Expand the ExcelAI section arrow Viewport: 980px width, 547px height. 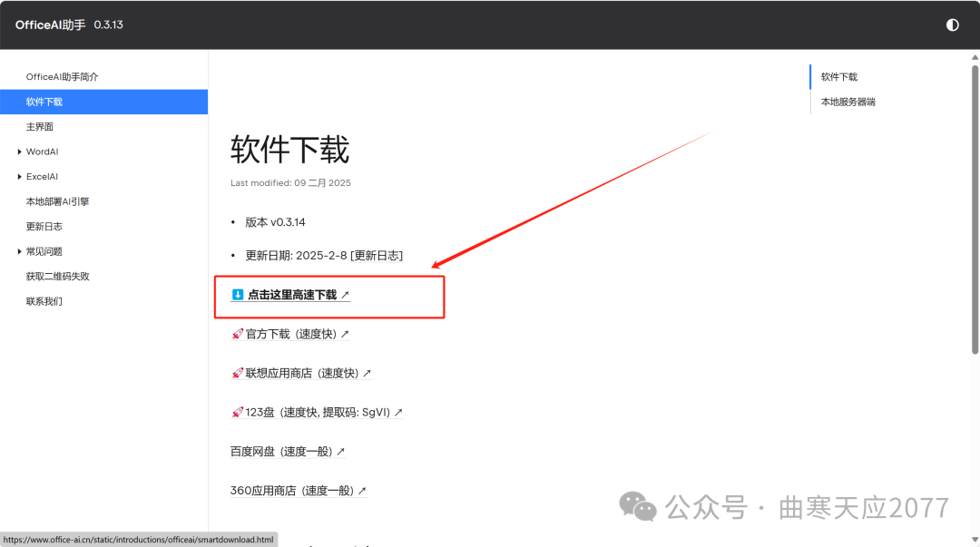tap(19, 177)
